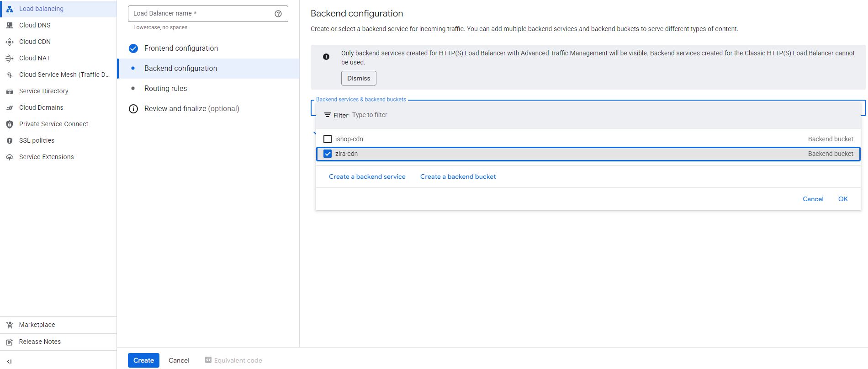Click the SSL policies shield icon
Viewport: 868px width, 369px height.
tap(10, 140)
